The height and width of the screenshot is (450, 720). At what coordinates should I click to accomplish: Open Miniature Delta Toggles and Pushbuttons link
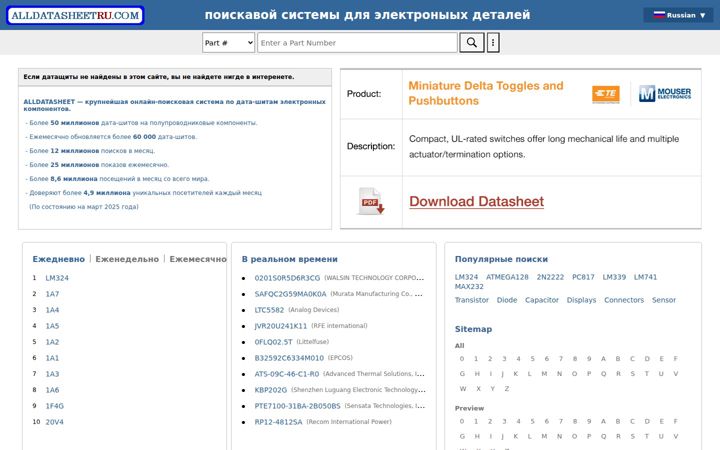click(x=486, y=93)
